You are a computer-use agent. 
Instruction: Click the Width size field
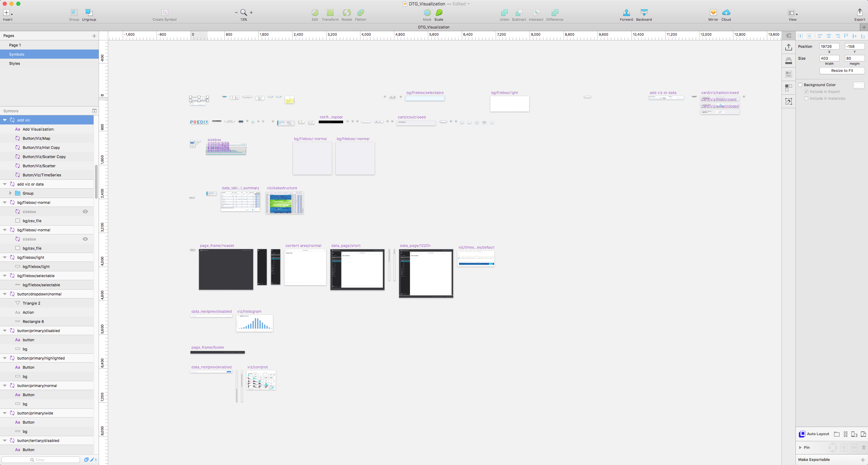pos(829,58)
